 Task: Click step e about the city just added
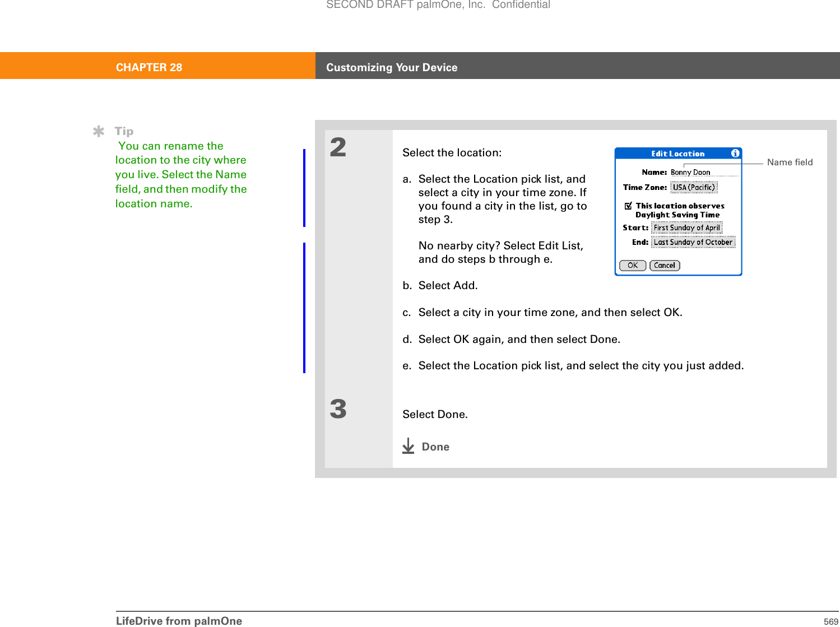click(573, 366)
